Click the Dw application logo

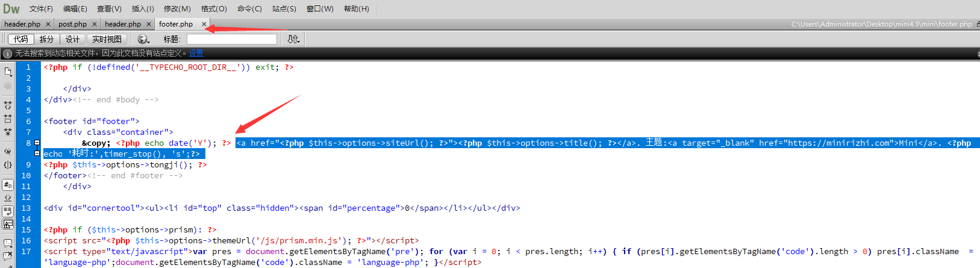click(11, 8)
